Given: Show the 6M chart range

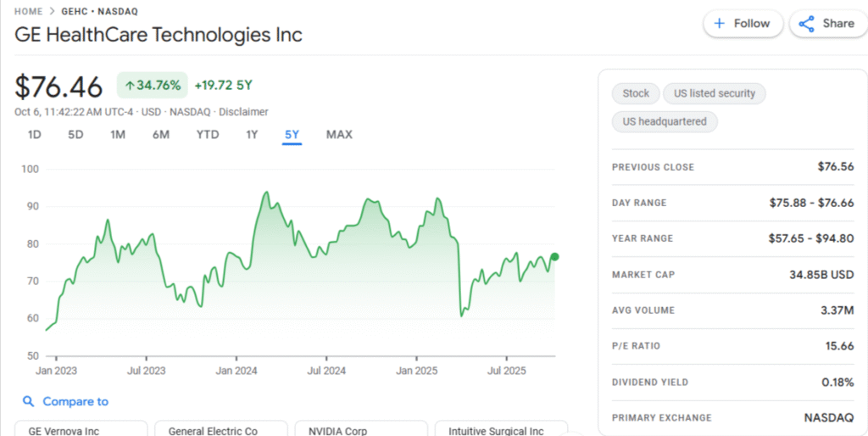Looking at the screenshot, I should tap(161, 134).
